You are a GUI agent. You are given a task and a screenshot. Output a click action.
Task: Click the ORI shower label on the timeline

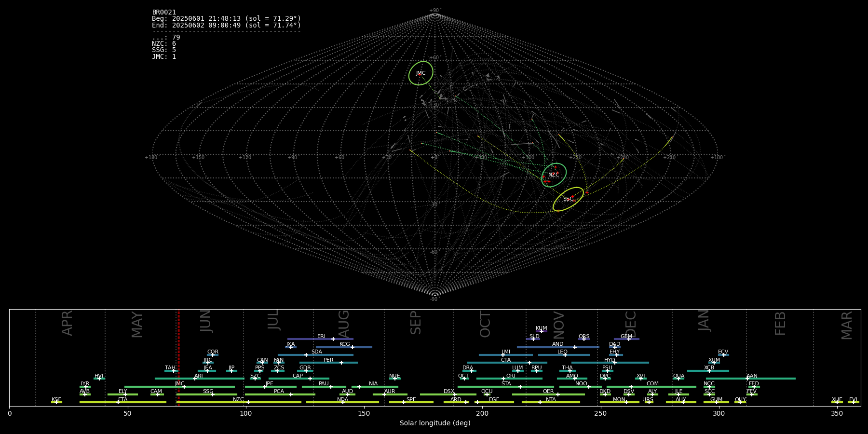511,376
